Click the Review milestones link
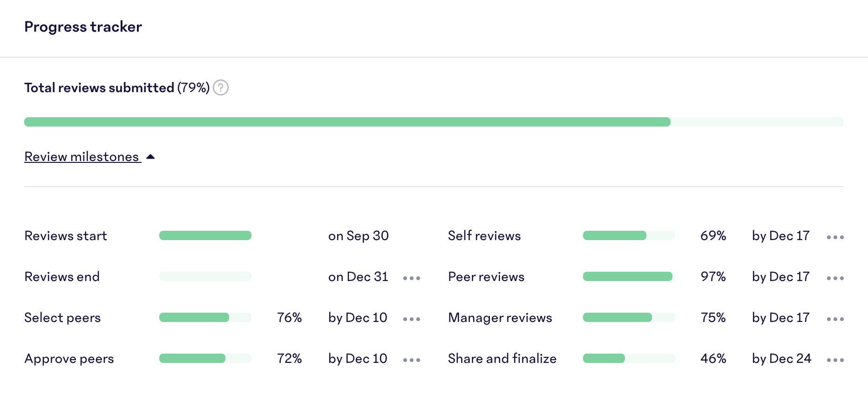The height and width of the screenshot is (402, 868). [x=82, y=157]
